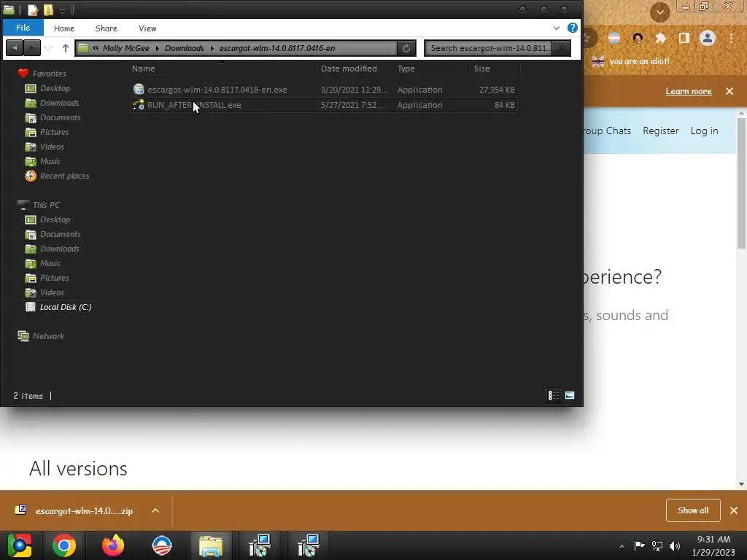This screenshot has height=560, width=747.
Task: Click the RUN_AFTER_INSTALL file icon
Action: point(138,105)
